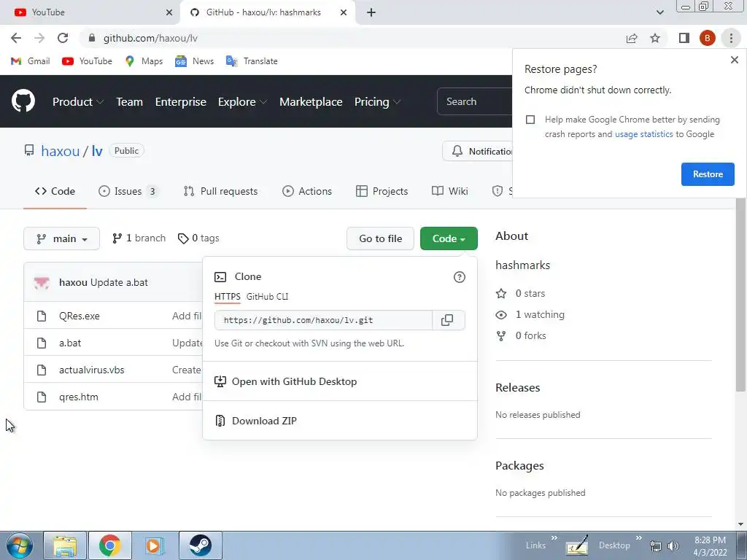Viewport: 747px width, 560px height.
Task: Expand the main branch dropdown
Action: pos(61,238)
